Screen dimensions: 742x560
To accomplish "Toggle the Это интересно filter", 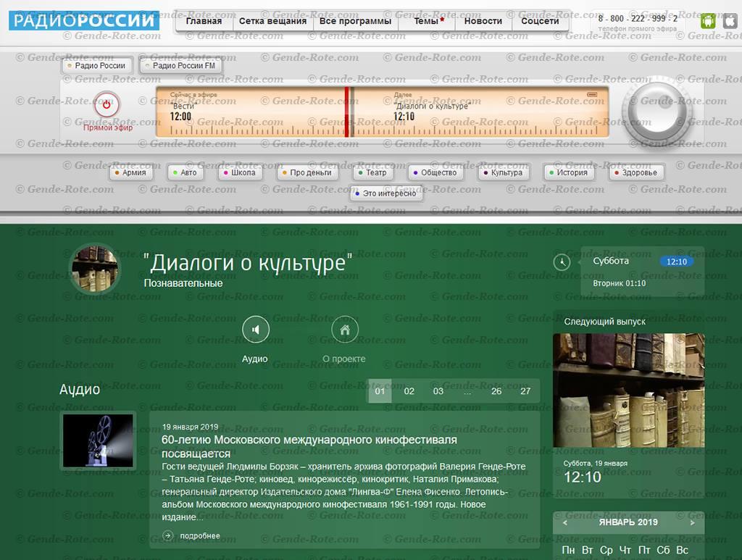I will click(x=388, y=193).
